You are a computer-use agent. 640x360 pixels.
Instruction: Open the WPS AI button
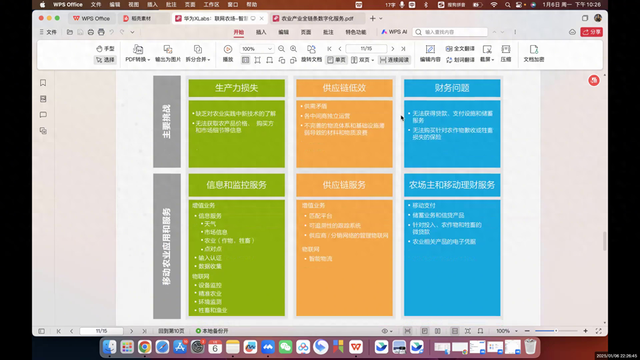click(394, 32)
